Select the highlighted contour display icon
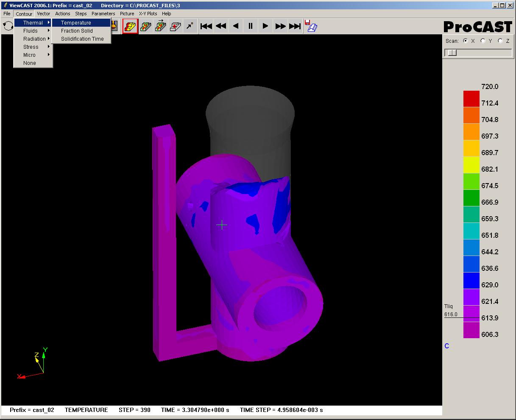516x420 pixels. coord(130,26)
